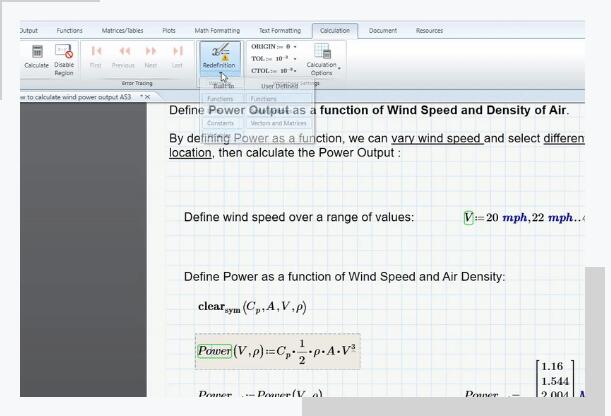Open the Text Formatting ribbon tab
The height and width of the screenshot is (416, 611).
(x=280, y=30)
